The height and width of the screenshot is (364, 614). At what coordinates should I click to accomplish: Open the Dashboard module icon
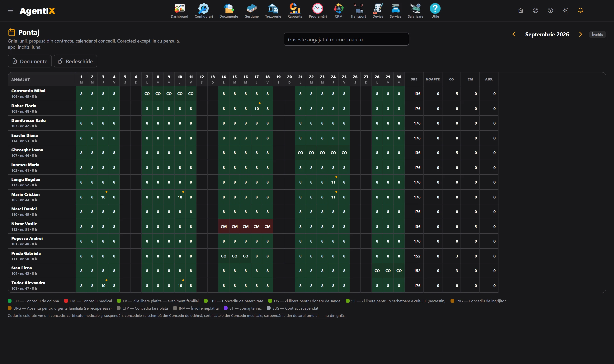[179, 9]
